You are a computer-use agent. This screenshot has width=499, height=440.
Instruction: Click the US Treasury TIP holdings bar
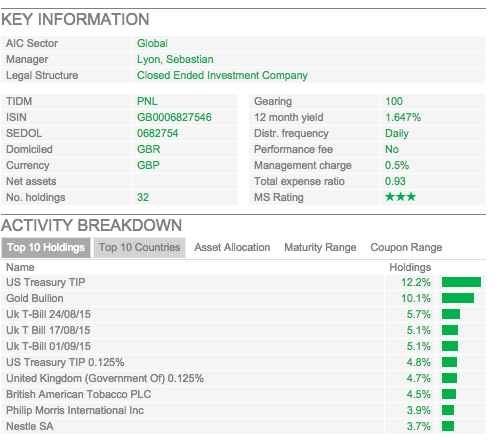click(461, 282)
